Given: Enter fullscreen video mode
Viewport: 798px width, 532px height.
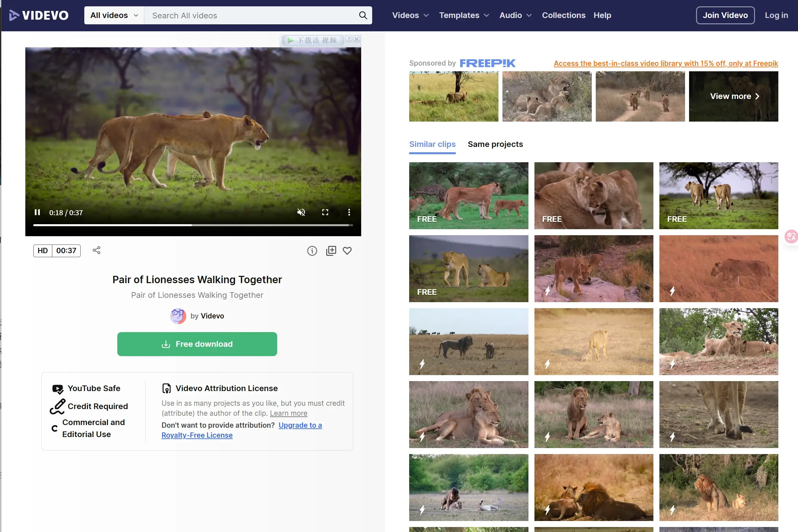Looking at the screenshot, I should 325,213.
